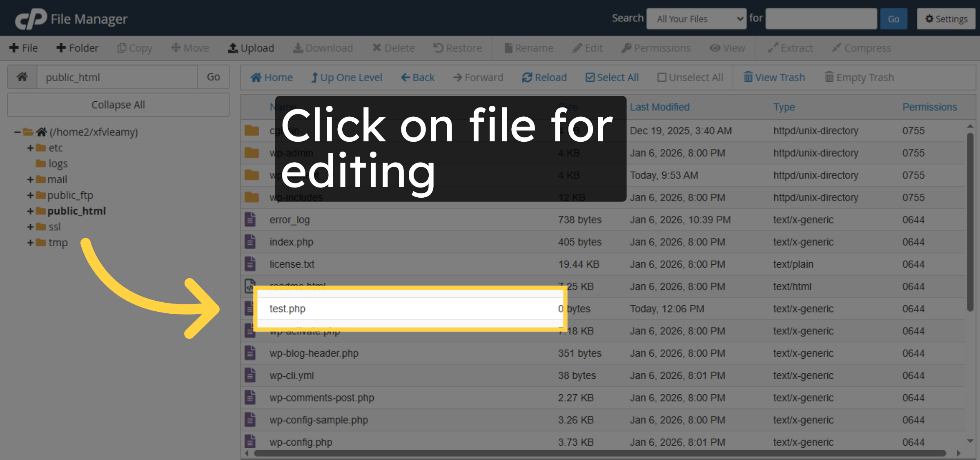Screen dimensions: 980x460
Task: Expand the public_html tree node
Action: [x=31, y=211]
